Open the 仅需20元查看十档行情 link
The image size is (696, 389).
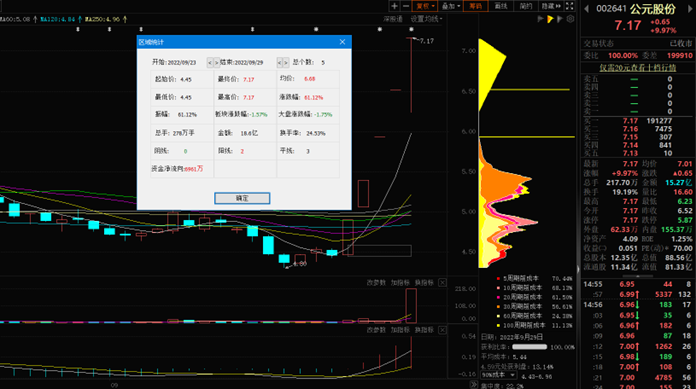637,68
